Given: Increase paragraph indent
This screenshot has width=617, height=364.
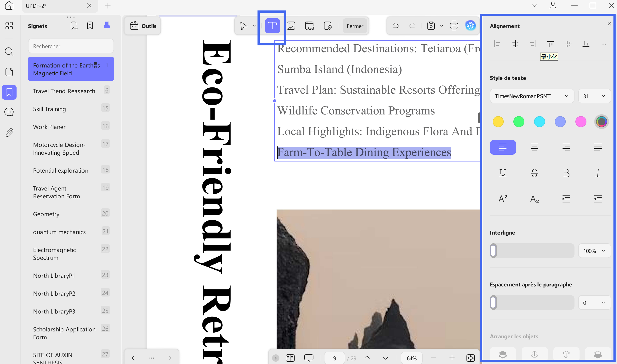Looking at the screenshot, I should coord(566,199).
